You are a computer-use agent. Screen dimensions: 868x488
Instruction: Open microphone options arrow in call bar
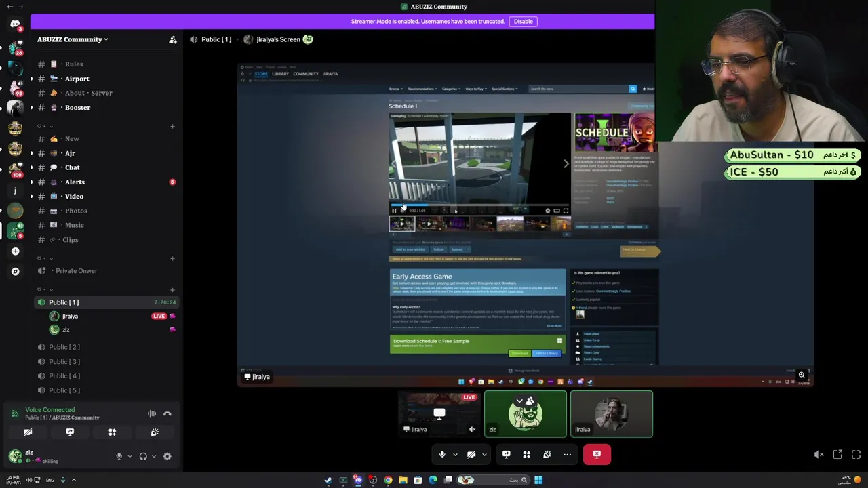455,454
